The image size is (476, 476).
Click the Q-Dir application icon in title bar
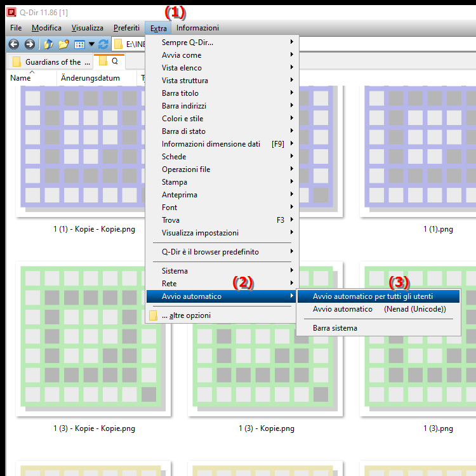tap(11, 13)
